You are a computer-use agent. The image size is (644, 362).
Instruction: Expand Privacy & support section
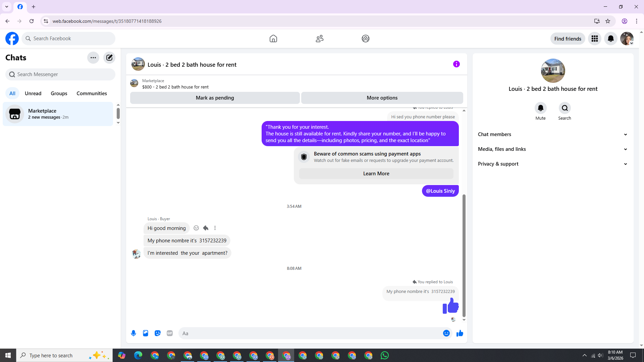pos(553,164)
